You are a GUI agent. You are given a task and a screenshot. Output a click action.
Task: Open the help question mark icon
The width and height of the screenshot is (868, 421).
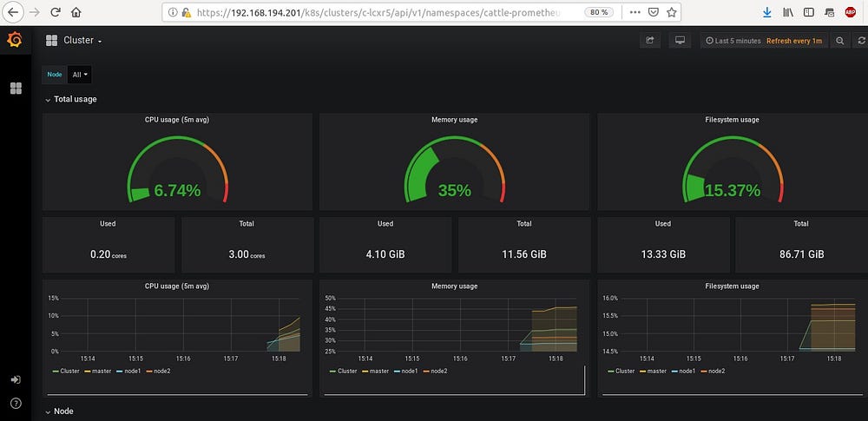[x=16, y=404]
